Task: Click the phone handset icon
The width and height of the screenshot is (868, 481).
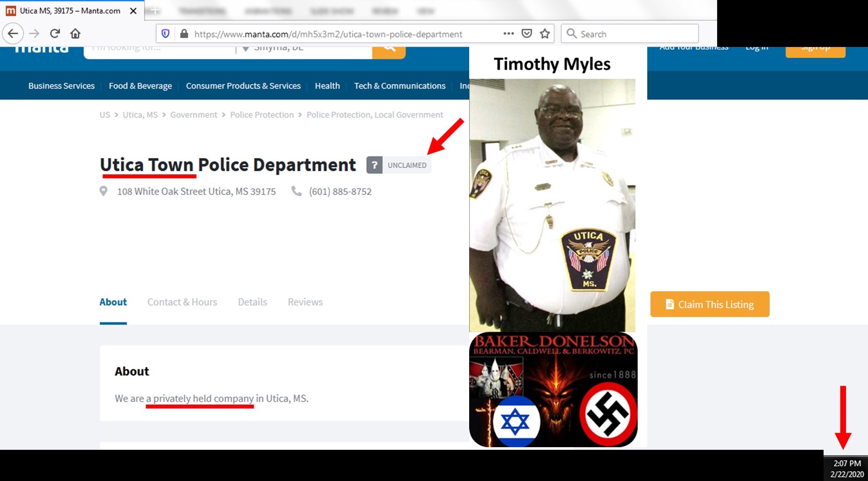Action: click(296, 191)
